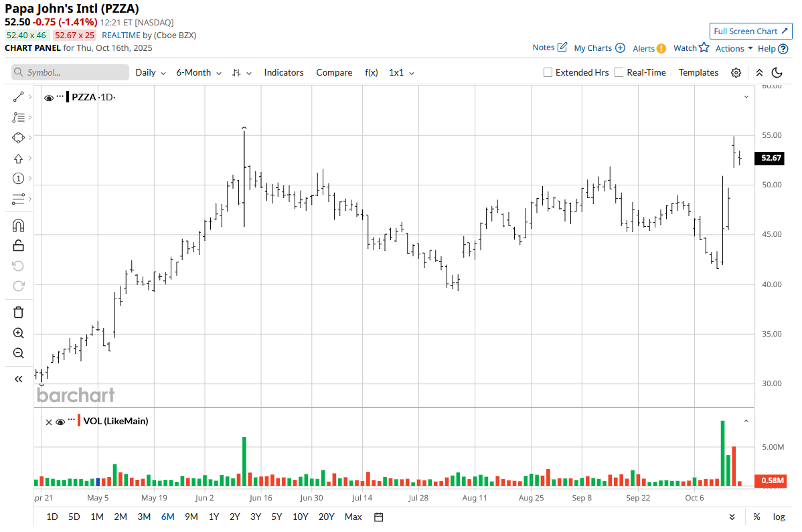Screen dimensions: 802x532
Task: Open Notes pencil icon
Action: [x=562, y=47]
